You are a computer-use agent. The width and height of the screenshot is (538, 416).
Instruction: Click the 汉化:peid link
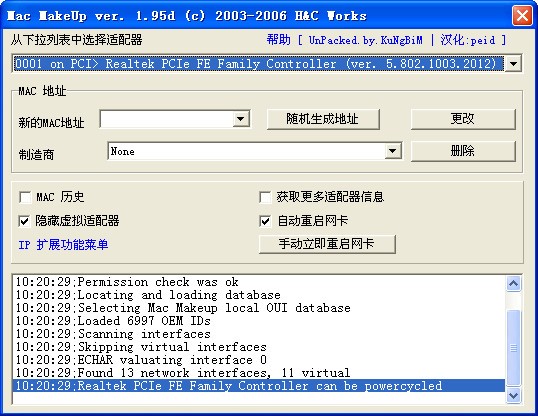tap(468, 40)
